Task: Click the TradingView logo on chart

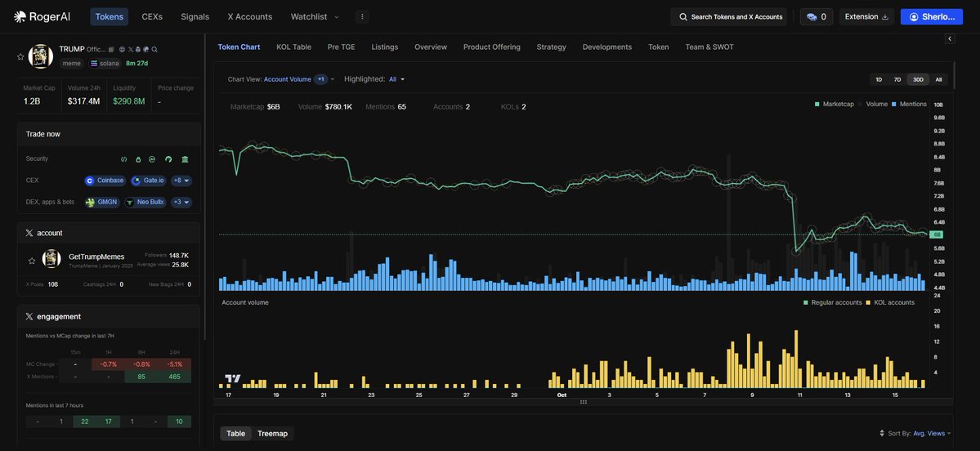Action: coord(233,378)
